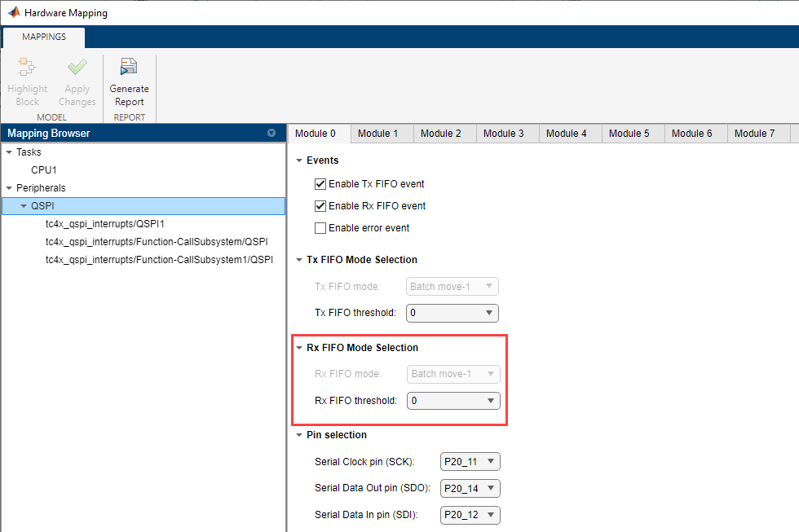Disable the Enable Tx FIFO event checkbox
The height and width of the screenshot is (532, 799).
[320, 184]
